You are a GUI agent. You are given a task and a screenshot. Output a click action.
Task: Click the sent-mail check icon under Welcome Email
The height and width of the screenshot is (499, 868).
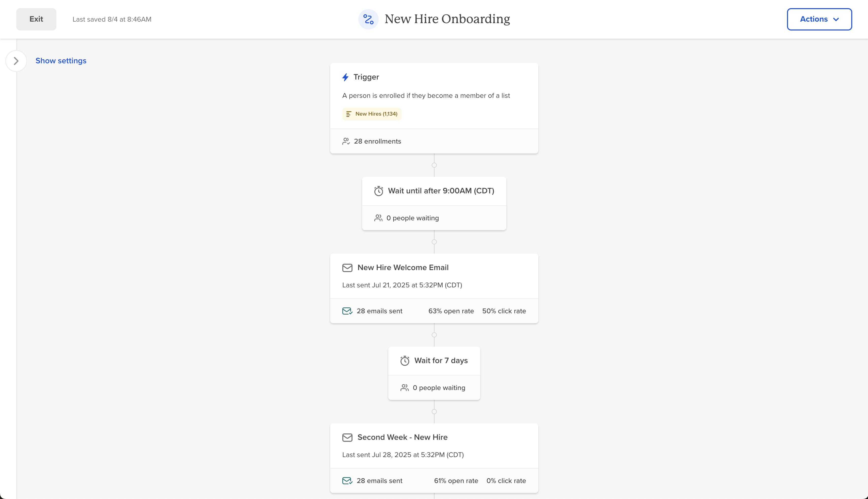pos(347,311)
